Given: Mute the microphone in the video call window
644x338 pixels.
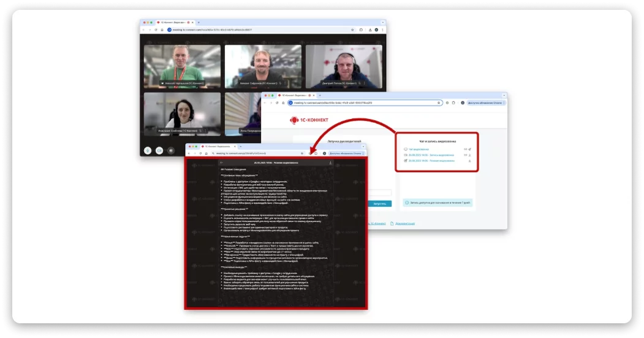Looking at the screenshot, I should (148, 150).
